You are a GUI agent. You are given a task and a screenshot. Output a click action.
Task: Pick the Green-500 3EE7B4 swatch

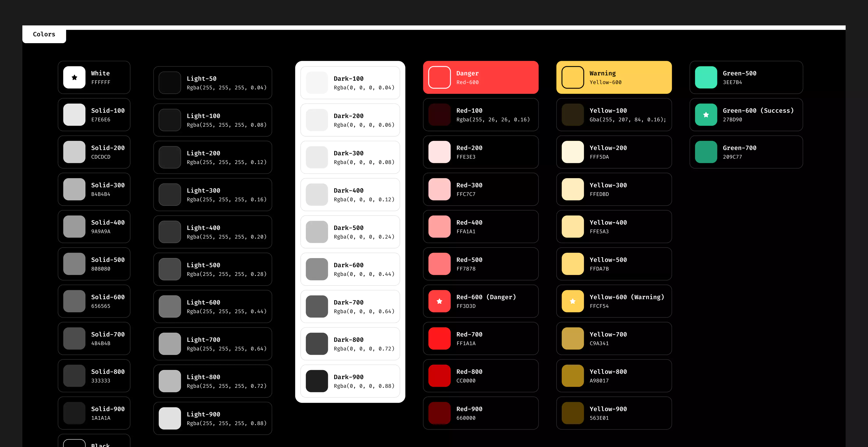click(706, 78)
